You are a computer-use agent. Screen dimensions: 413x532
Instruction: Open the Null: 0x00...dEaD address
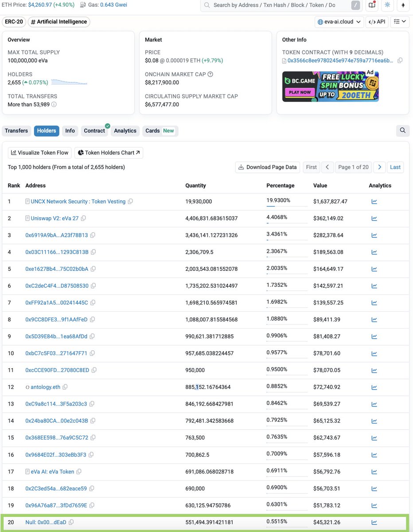[x=46, y=522]
